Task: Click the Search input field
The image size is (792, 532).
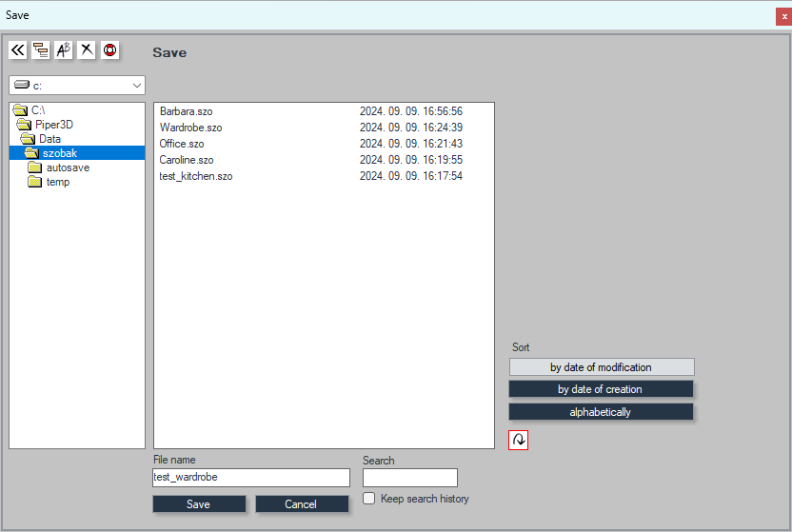Action: tap(410, 478)
